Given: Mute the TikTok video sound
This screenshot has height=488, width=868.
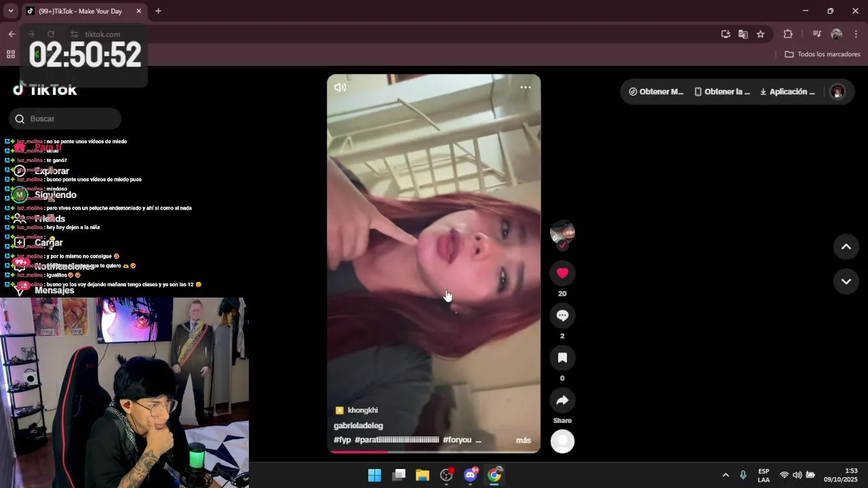Looking at the screenshot, I should (x=340, y=87).
